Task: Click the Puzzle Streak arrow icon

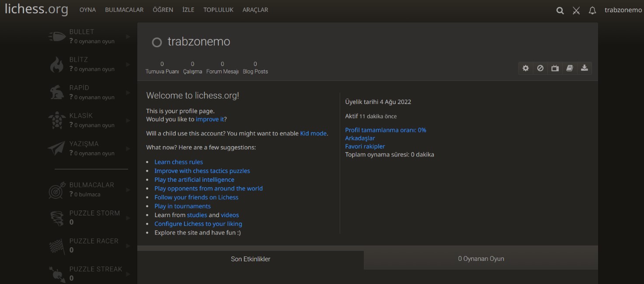Action: point(57,274)
